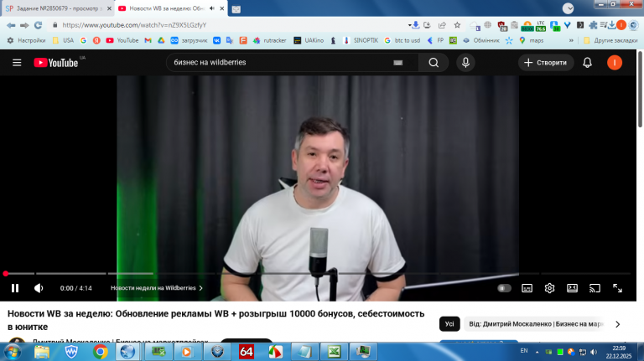
Task: Open 'Настройки' bookmark
Action: pos(26,40)
